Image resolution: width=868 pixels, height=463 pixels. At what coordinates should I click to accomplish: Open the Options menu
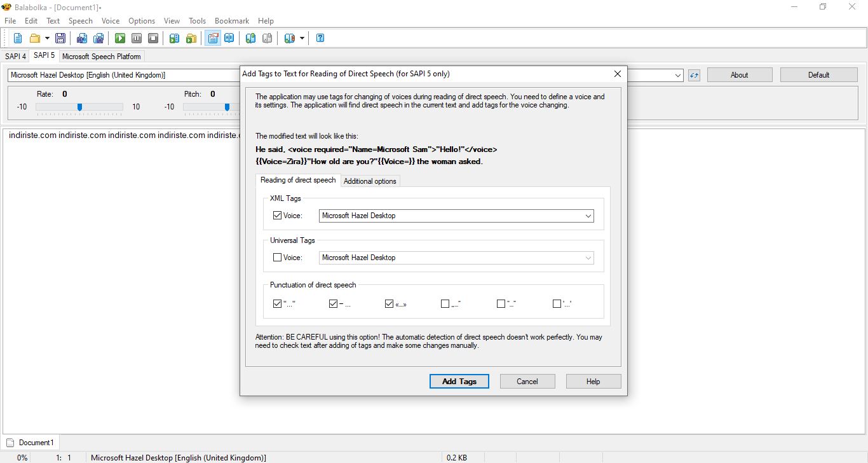point(142,21)
